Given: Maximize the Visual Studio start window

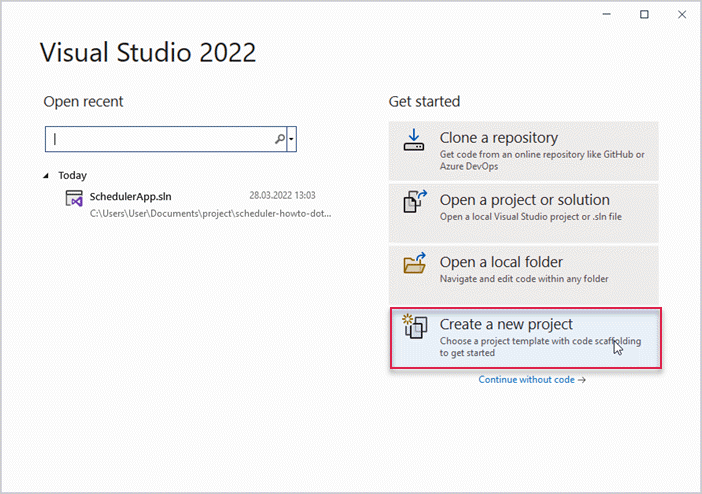Looking at the screenshot, I should tap(644, 14).
